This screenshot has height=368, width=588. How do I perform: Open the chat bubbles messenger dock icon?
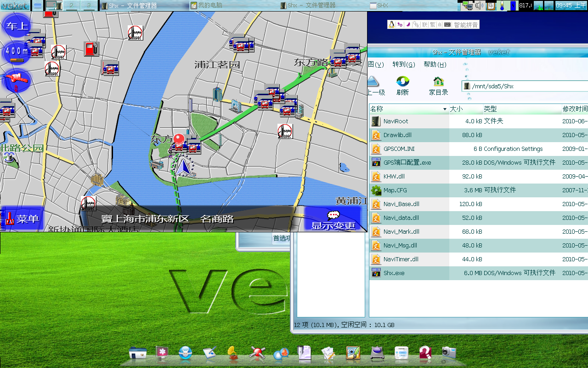point(281,353)
